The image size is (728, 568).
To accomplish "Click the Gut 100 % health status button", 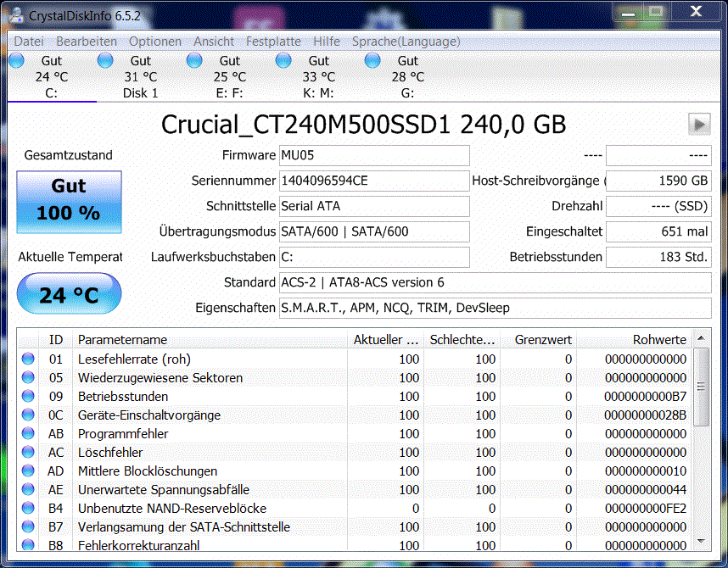I will point(70,202).
